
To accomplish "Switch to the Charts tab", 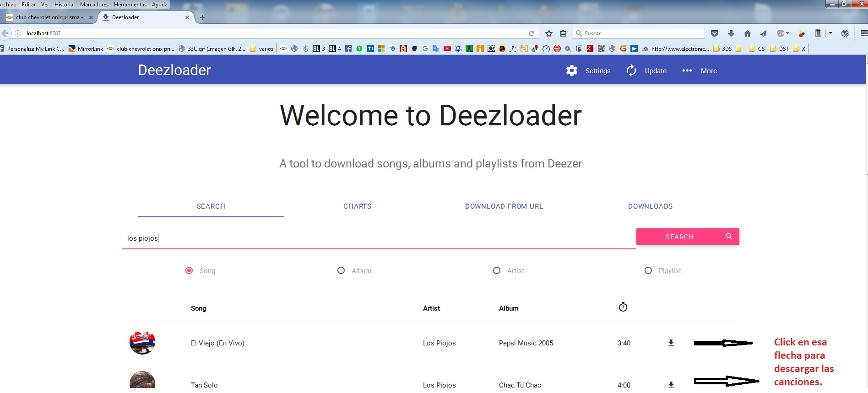I will [x=357, y=206].
